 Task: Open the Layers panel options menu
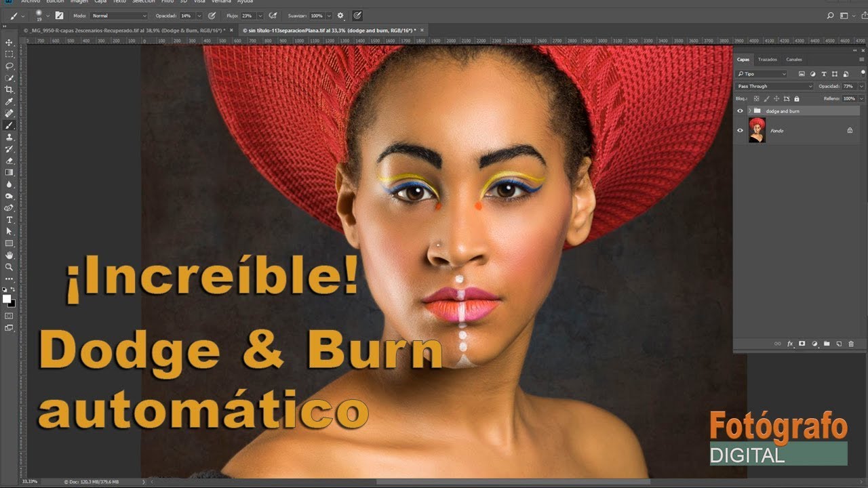tap(861, 59)
